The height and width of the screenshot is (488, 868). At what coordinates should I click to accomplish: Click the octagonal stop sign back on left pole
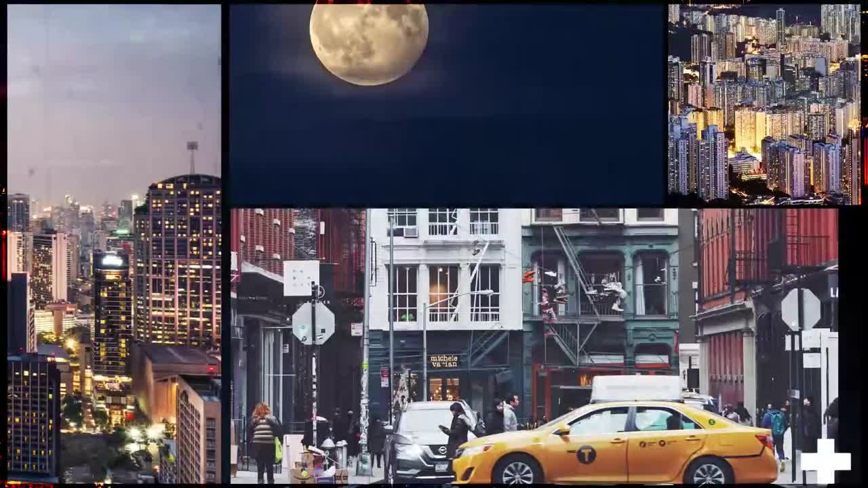tap(313, 323)
